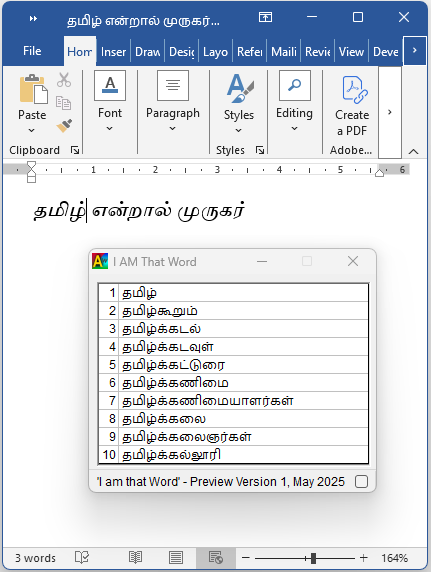Click the Copy icon in Clipboard
431x572 pixels.
(x=64, y=103)
